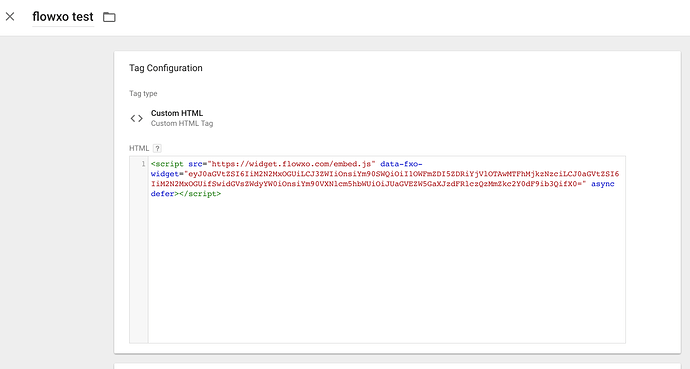
Task: Click the HTML field label
Action: coord(139,149)
